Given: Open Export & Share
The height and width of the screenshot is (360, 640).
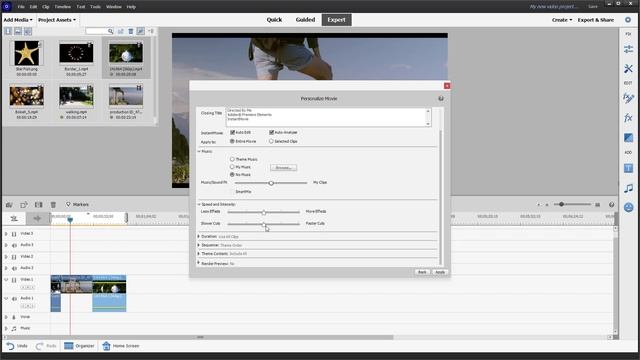Looking at the screenshot, I should pyautogui.click(x=596, y=20).
